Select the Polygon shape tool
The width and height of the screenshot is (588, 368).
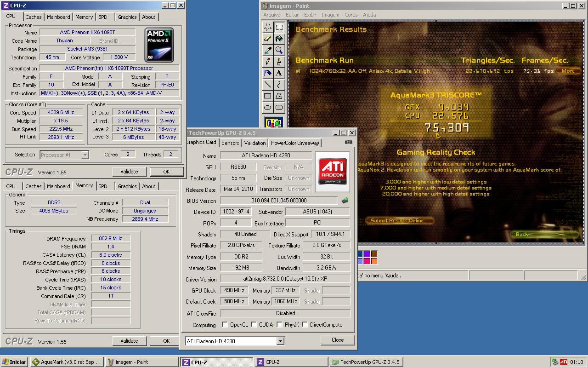279,96
